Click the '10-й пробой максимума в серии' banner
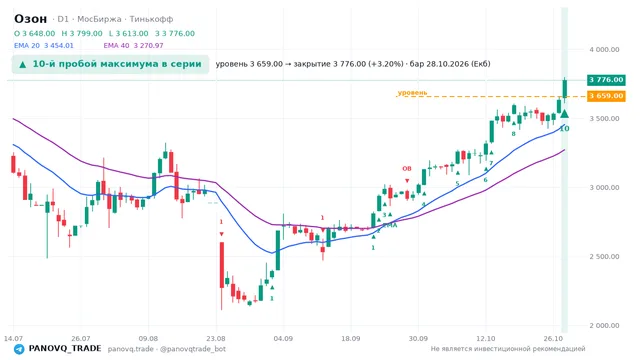The width and height of the screenshot is (640, 360). pyautogui.click(x=110, y=64)
